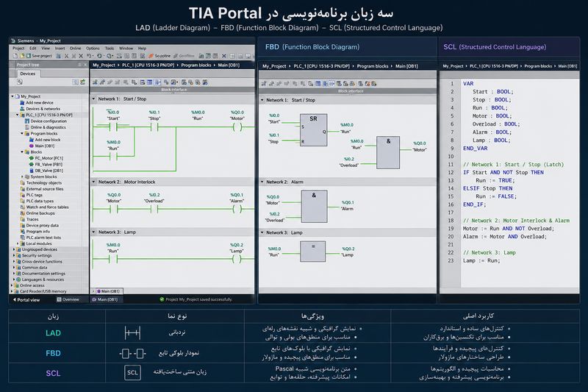Click the green FC_Motor [FC1] block icon

click(x=32, y=158)
